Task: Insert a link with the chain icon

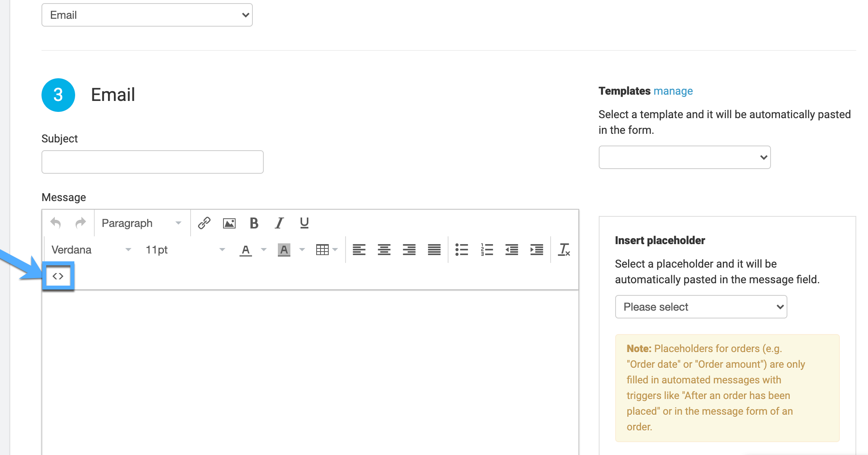Action: tap(204, 223)
